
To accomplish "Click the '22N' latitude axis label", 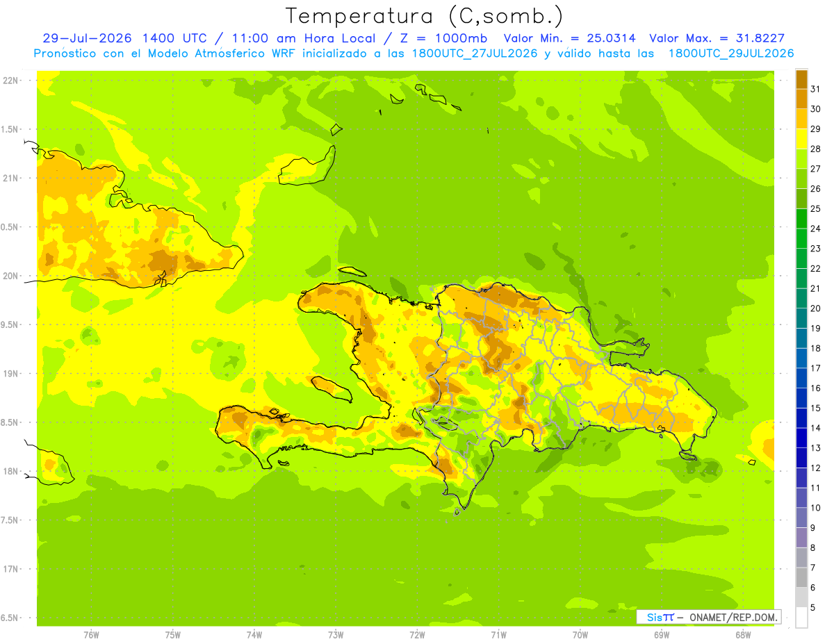I will 10,81.
